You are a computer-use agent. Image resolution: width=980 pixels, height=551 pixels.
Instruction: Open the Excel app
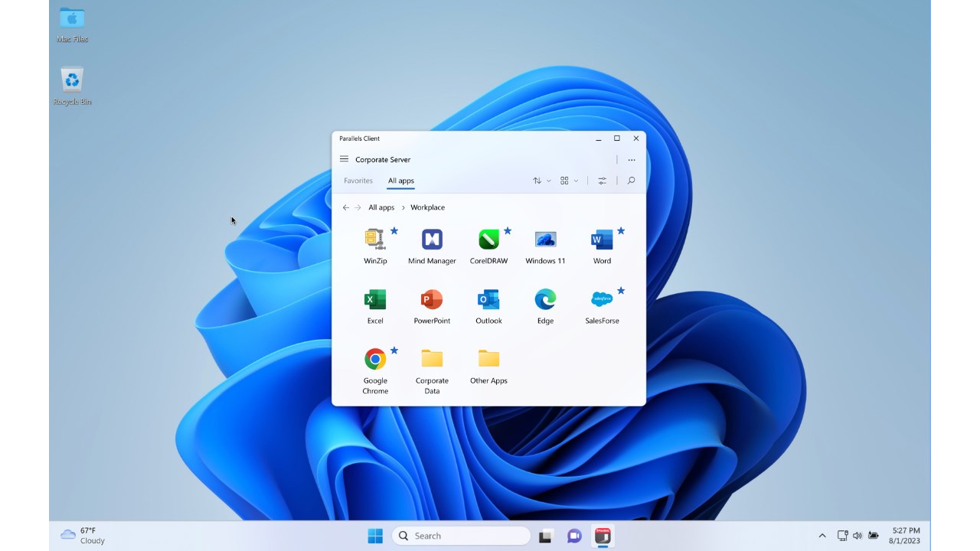[x=375, y=306]
